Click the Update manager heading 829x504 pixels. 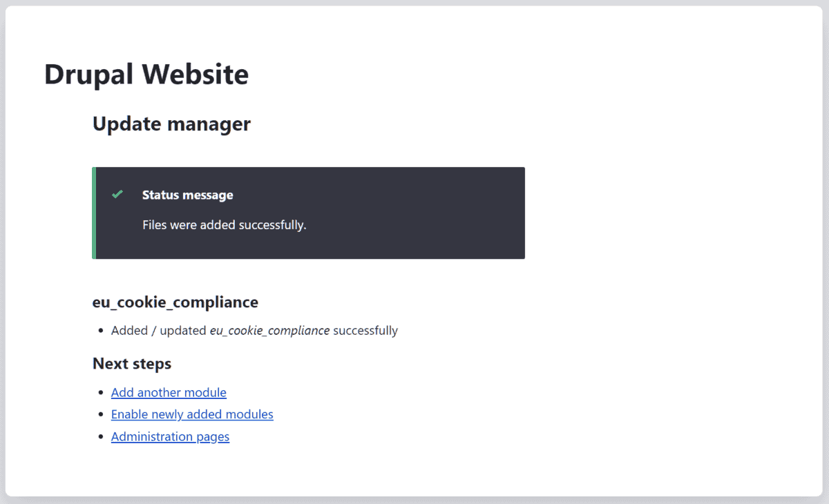[171, 124]
